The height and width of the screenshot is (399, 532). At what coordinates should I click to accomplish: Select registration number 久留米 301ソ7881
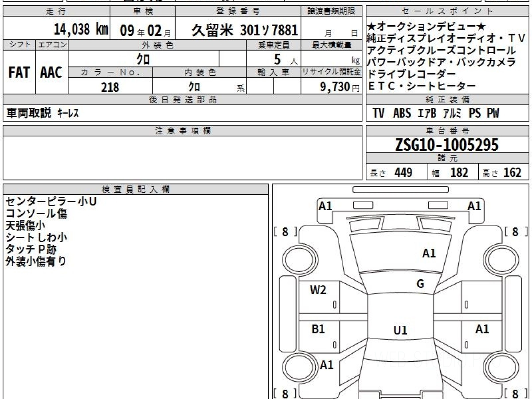244,31
